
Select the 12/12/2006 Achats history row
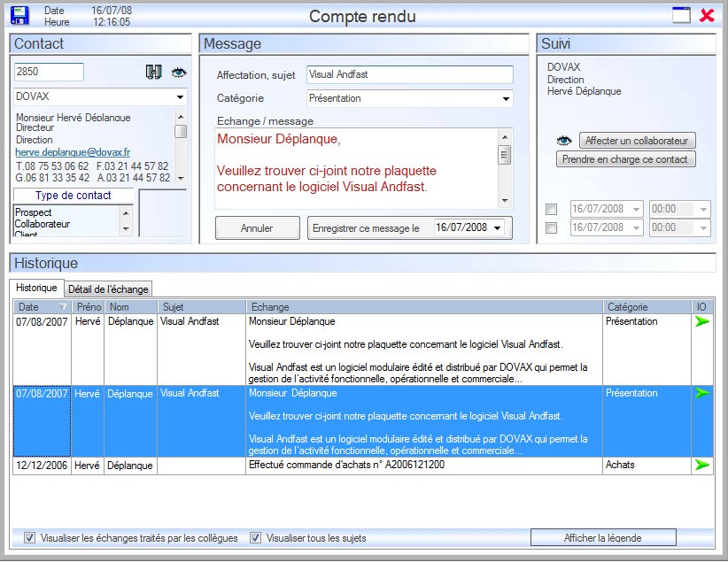click(x=362, y=466)
